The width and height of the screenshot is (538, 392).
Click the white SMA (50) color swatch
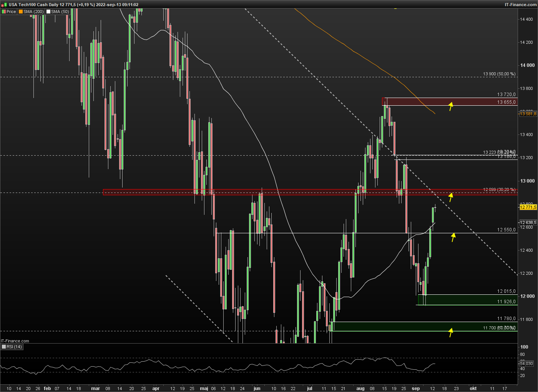coord(48,12)
